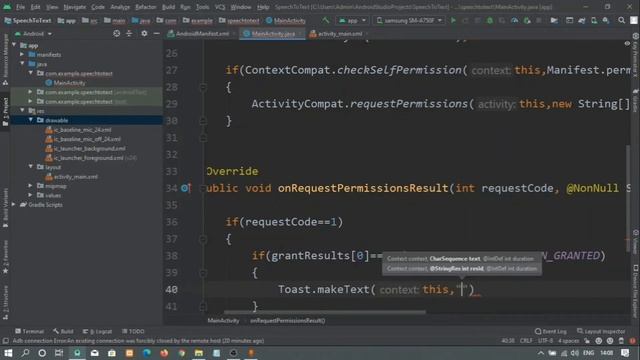Open the Build menu
The image size is (640, 360).
click(168, 7)
